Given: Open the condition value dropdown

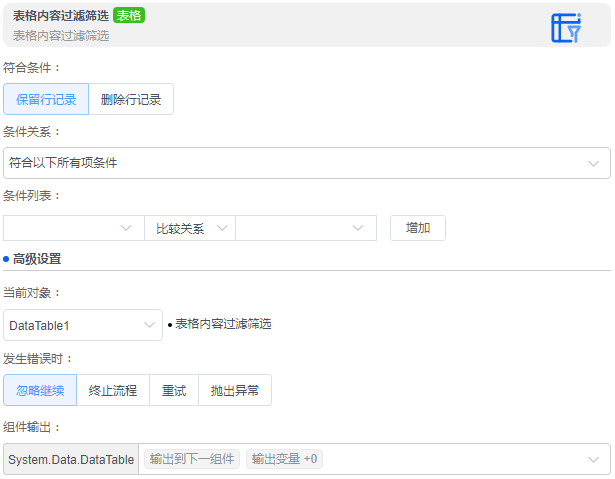Looking at the screenshot, I should coord(306,228).
